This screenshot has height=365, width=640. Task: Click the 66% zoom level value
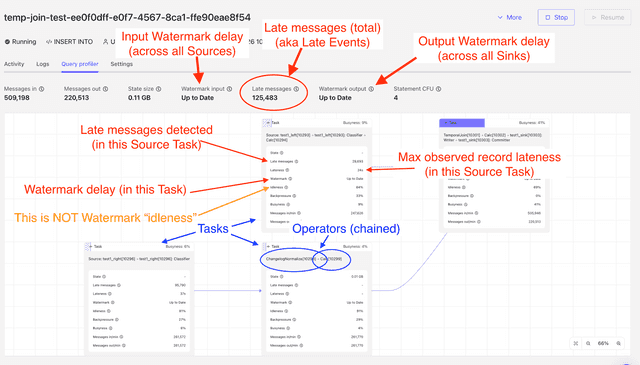(x=603, y=343)
